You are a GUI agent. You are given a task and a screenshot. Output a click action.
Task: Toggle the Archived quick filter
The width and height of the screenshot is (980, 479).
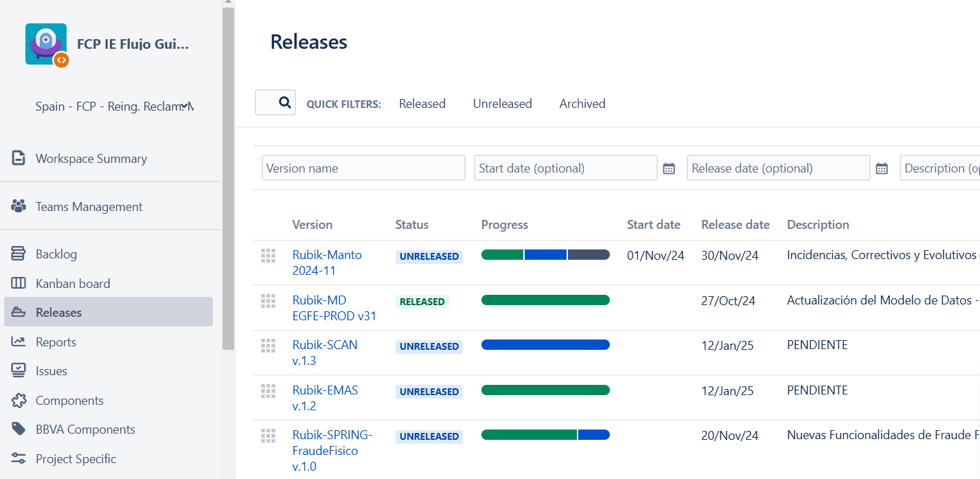tap(582, 103)
